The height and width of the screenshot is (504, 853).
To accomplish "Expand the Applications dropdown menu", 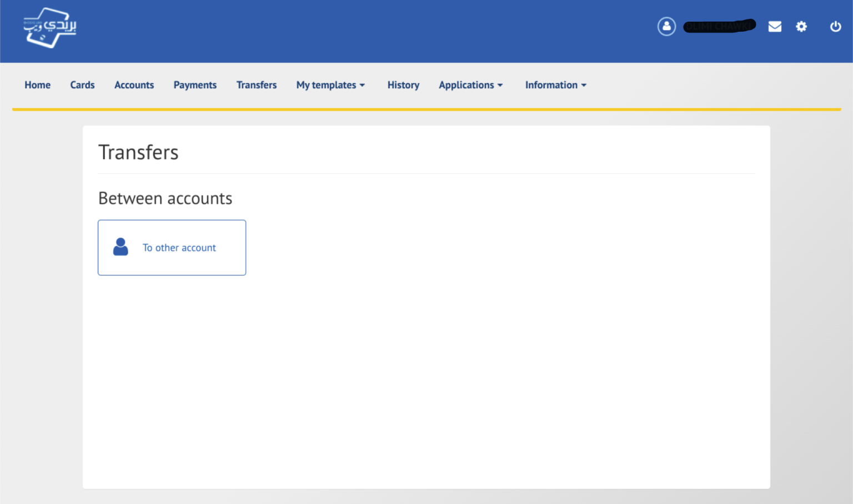I will [x=470, y=85].
